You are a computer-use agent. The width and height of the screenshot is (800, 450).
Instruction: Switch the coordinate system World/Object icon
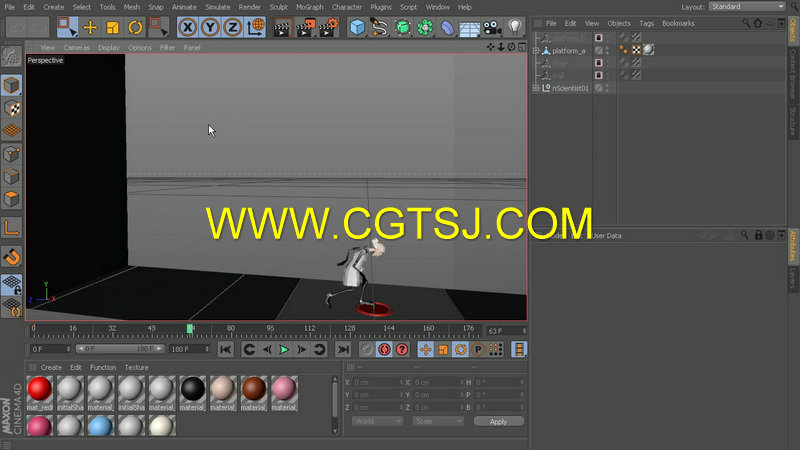click(255, 27)
